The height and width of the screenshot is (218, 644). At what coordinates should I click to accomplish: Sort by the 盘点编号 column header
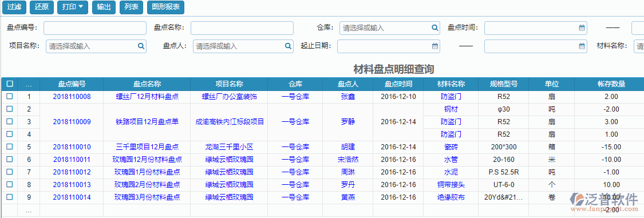pos(72,84)
